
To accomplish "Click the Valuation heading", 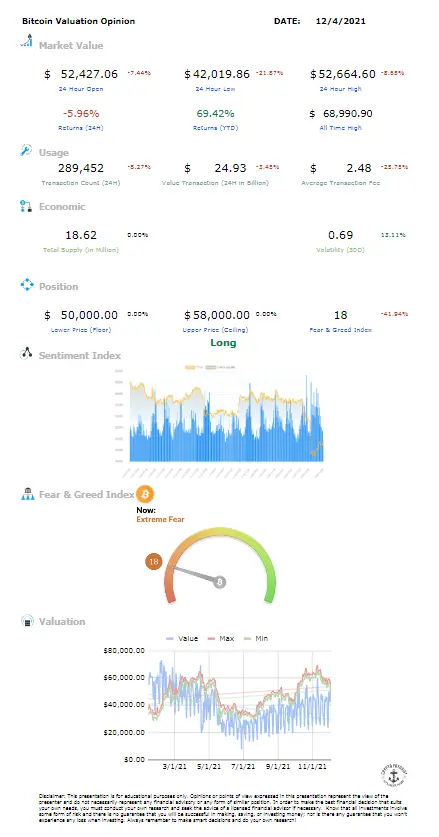I will pyautogui.click(x=62, y=621).
